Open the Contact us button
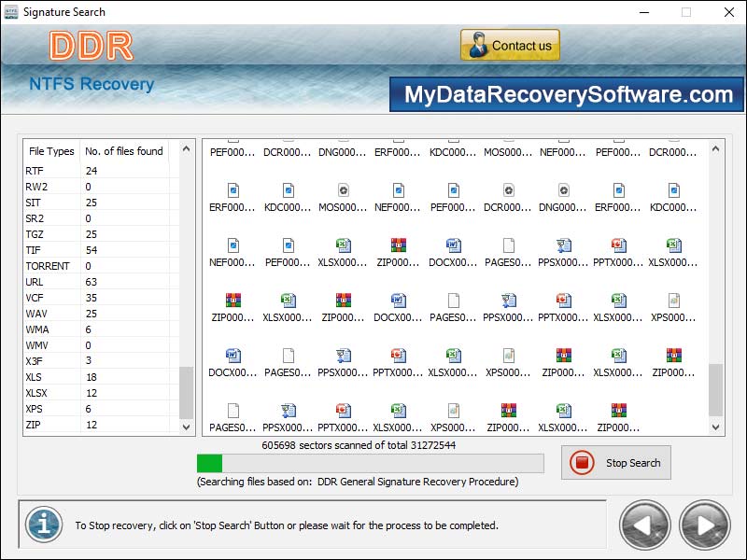This screenshot has width=747, height=560. (x=509, y=44)
